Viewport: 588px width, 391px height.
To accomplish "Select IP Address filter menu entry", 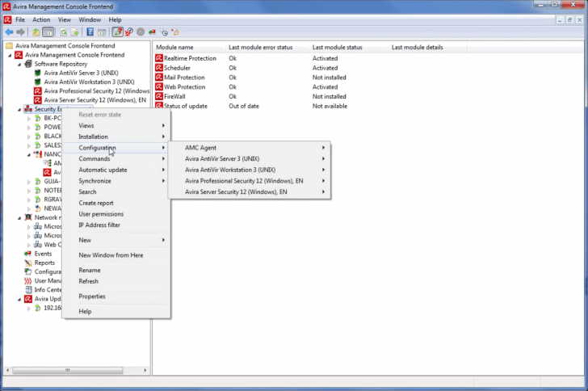I will [x=116, y=225].
